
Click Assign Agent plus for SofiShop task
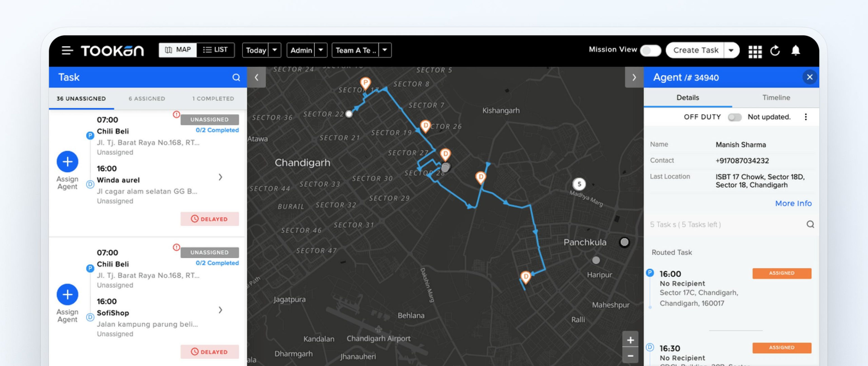coord(67,295)
